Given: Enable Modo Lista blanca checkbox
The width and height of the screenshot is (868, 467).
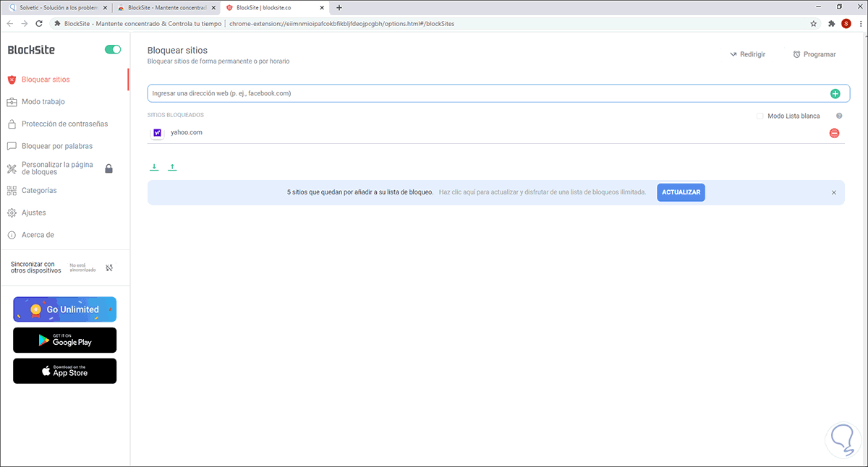Looking at the screenshot, I should point(760,116).
